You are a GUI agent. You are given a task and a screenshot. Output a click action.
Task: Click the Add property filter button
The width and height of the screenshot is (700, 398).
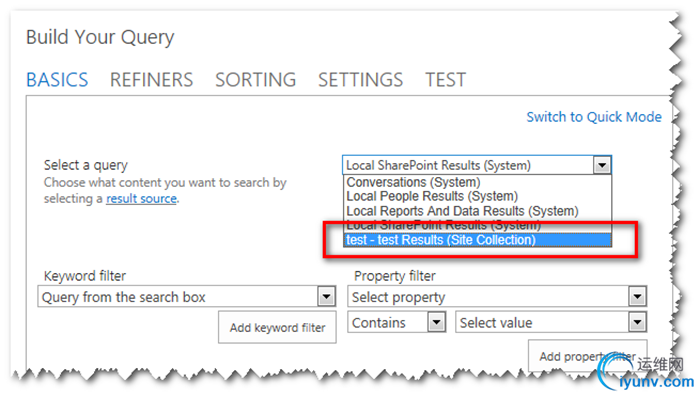point(588,356)
